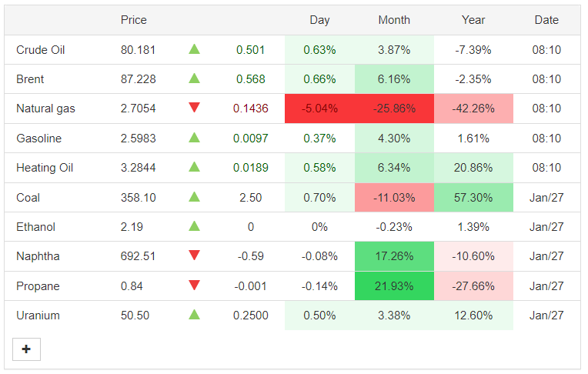The width and height of the screenshot is (588, 374).
Task: Click the -27.66% year cell for Propane
Action: click(473, 286)
